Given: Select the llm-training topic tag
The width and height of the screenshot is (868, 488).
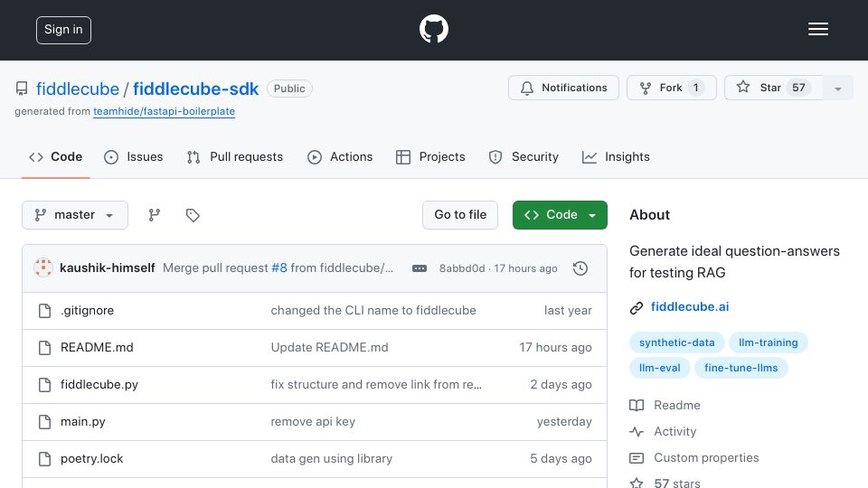Looking at the screenshot, I should point(768,343).
